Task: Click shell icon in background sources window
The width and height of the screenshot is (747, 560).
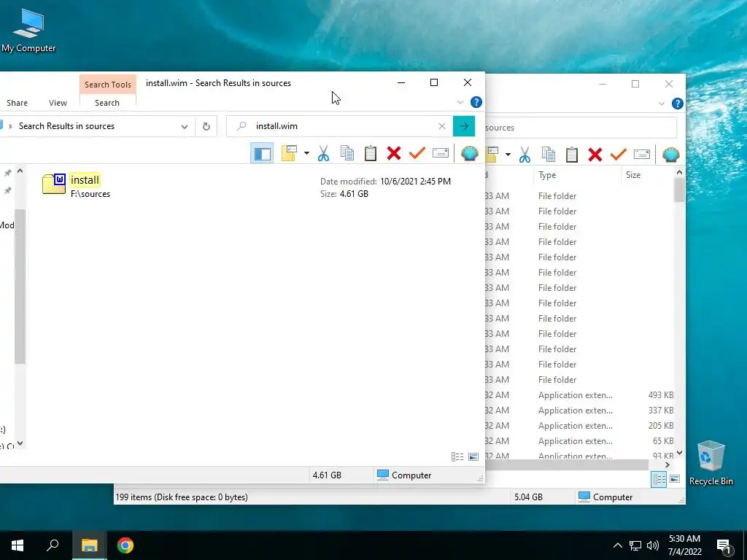Action: click(x=671, y=155)
